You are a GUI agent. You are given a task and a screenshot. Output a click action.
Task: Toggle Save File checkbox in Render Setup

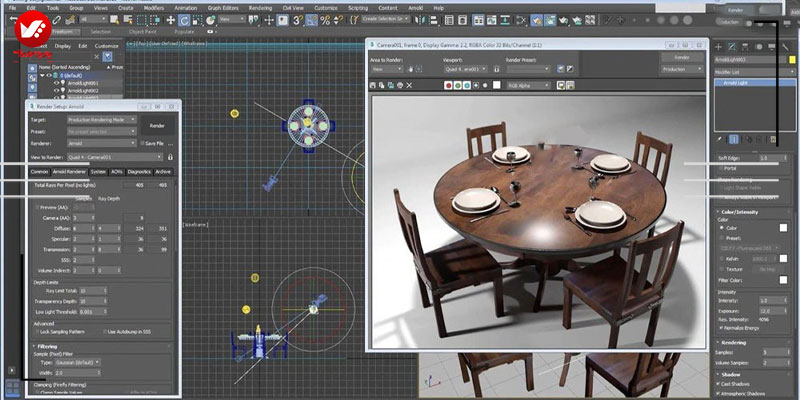click(142, 144)
